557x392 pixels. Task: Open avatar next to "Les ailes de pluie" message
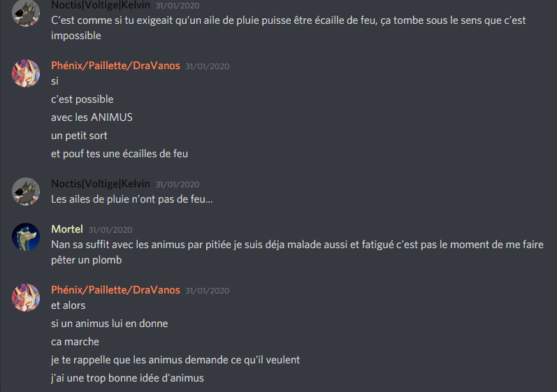click(x=26, y=191)
